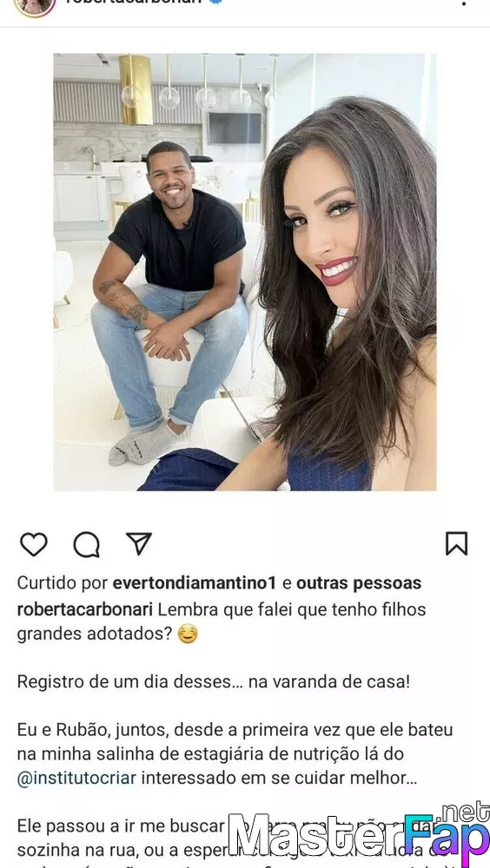
Task: Click the 'Curtido por' likes text
Action: pyautogui.click(x=63, y=583)
